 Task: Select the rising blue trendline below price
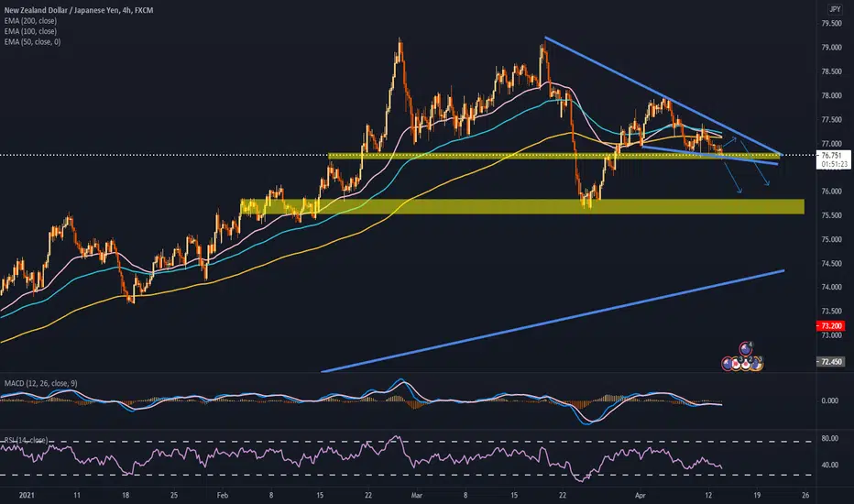coord(553,321)
